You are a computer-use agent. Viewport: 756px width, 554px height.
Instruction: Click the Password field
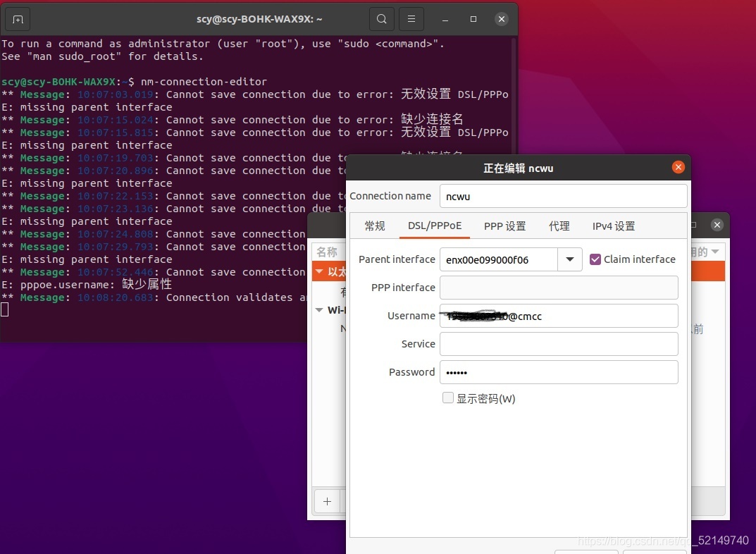point(559,372)
